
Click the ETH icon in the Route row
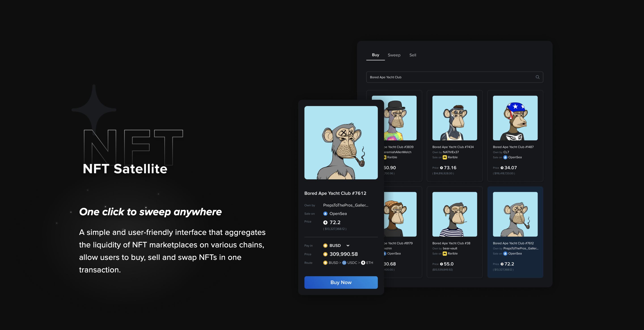[363, 263]
